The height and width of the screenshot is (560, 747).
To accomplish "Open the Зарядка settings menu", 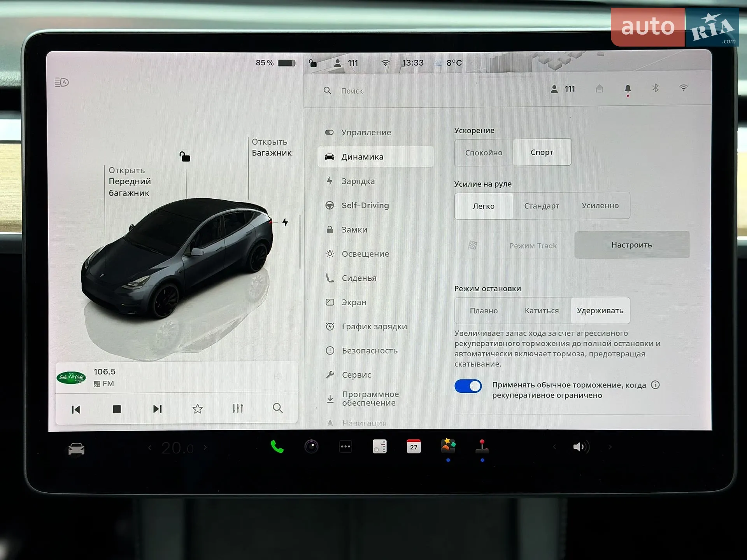I will click(375, 181).
